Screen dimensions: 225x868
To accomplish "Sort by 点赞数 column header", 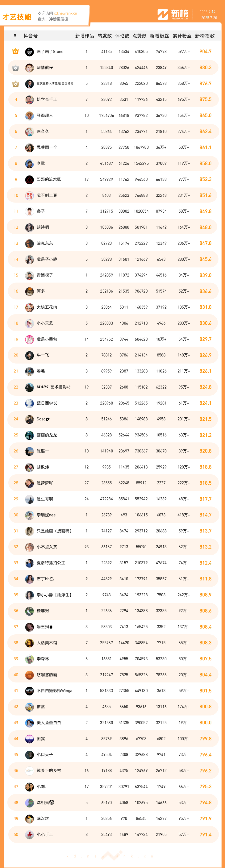I will coord(139,36).
